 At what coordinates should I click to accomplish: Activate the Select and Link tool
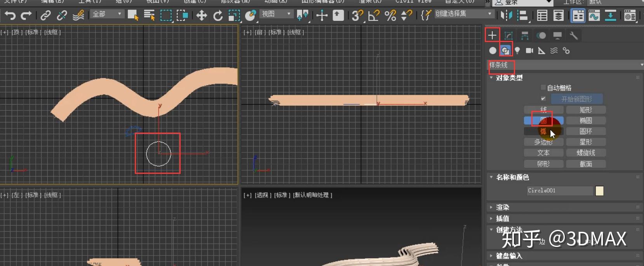pos(46,16)
